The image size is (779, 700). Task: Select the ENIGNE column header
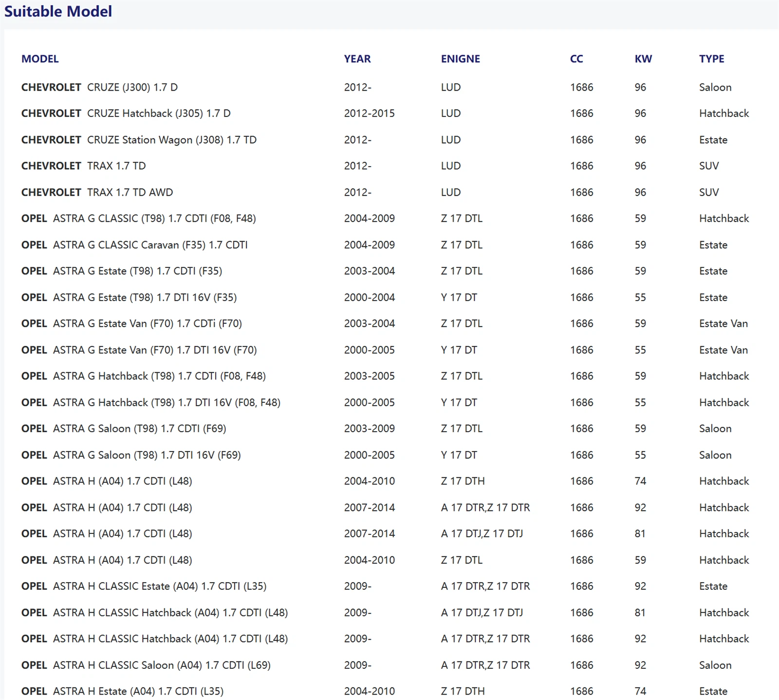[461, 59]
